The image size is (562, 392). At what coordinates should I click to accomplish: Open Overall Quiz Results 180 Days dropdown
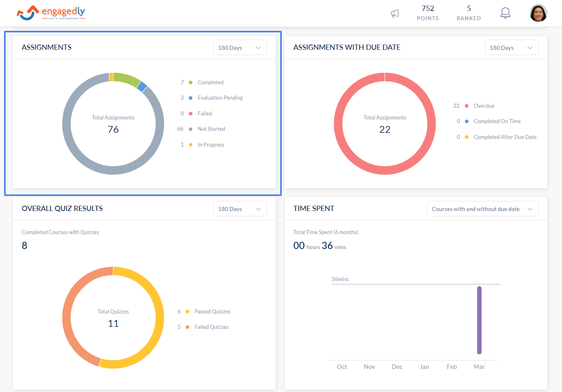click(240, 209)
